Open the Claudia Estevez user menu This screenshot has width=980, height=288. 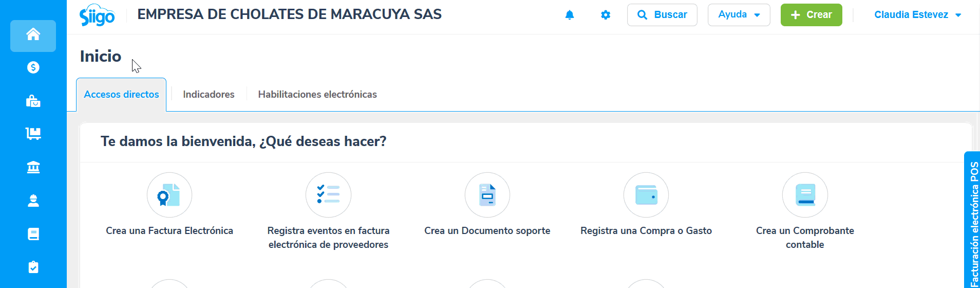pyautogui.click(x=917, y=15)
